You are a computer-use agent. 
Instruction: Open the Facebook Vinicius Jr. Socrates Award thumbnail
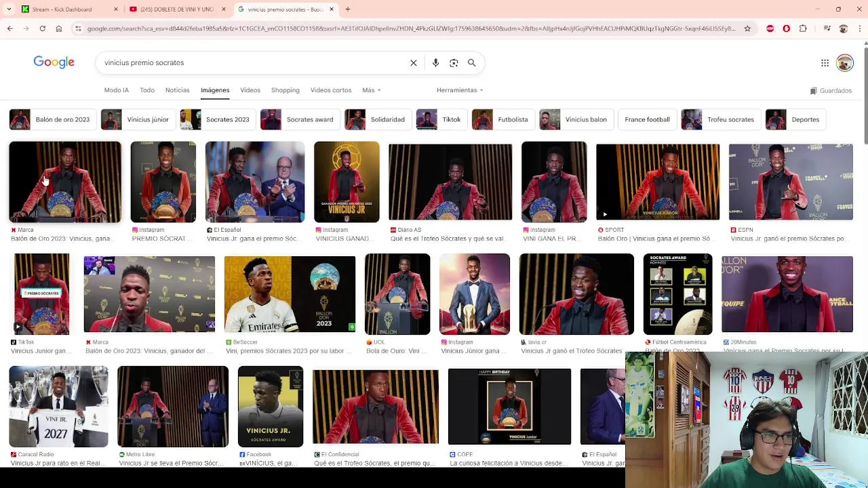pyautogui.click(x=271, y=407)
